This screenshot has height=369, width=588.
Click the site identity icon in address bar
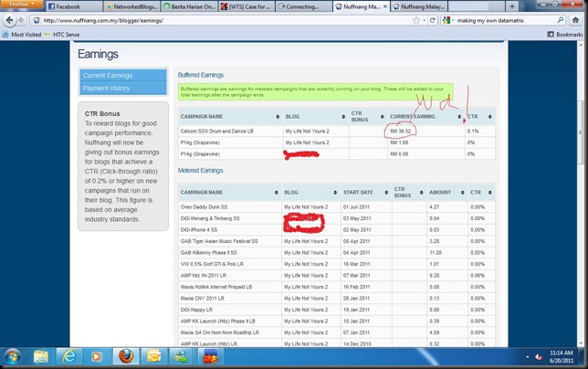click(x=37, y=20)
